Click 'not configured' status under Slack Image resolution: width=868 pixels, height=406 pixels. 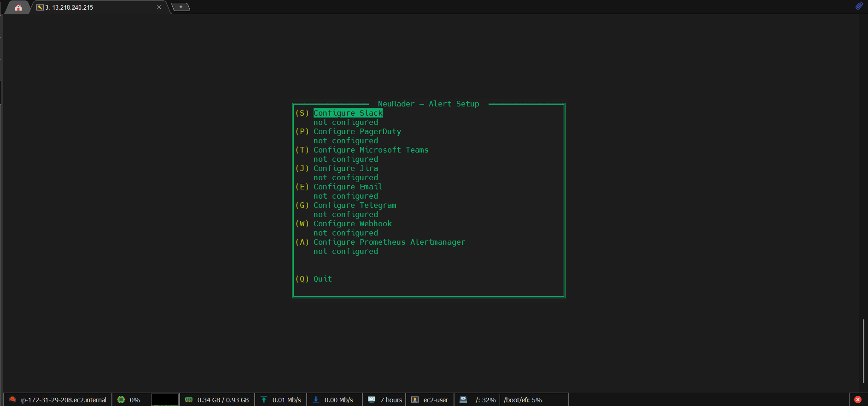[346, 122]
